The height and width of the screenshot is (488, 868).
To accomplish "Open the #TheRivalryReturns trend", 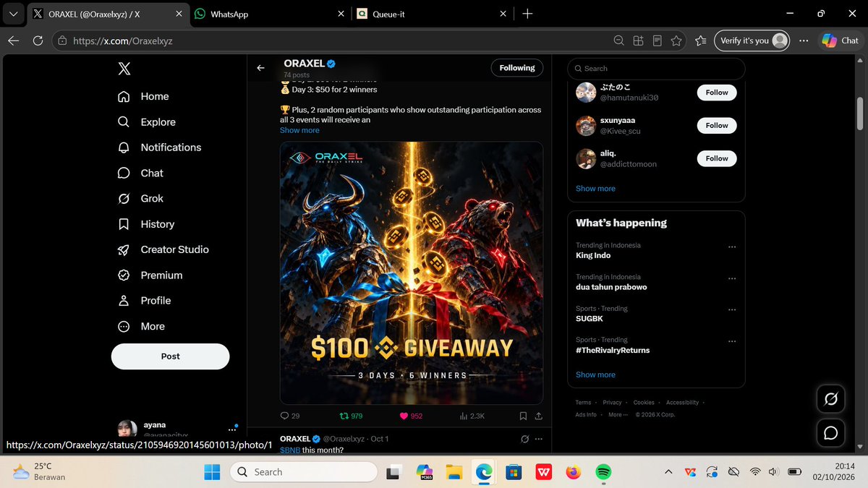I will pos(613,350).
